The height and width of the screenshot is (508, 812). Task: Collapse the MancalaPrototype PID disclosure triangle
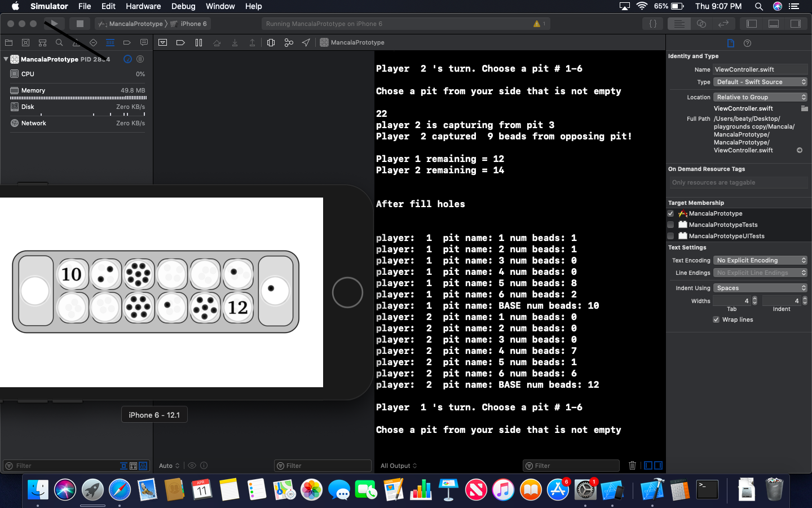coord(6,59)
